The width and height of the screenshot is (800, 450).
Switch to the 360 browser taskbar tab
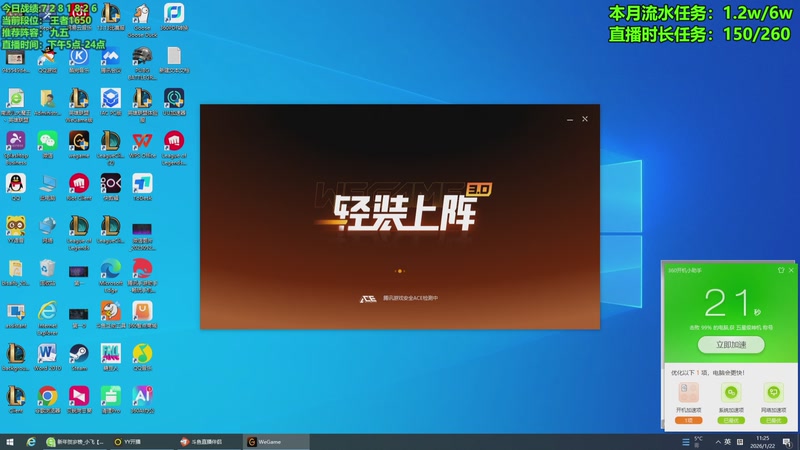(76, 442)
